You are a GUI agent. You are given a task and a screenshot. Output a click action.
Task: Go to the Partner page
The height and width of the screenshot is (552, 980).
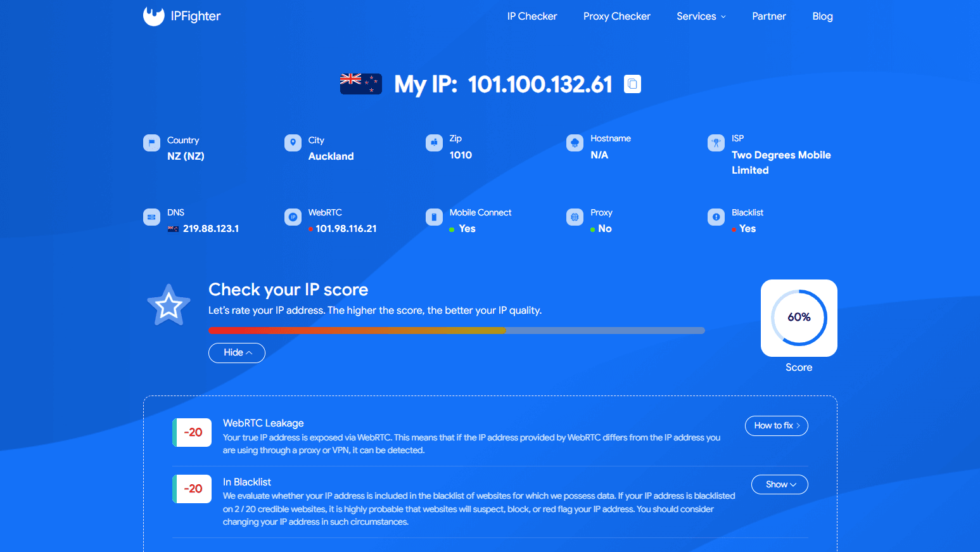tap(769, 16)
